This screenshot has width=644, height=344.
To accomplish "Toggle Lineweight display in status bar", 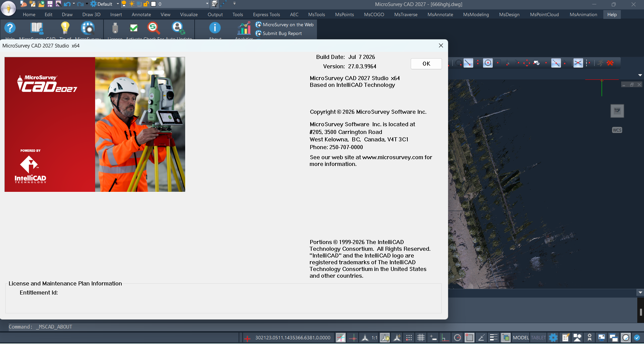I will click(x=494, y=338).
